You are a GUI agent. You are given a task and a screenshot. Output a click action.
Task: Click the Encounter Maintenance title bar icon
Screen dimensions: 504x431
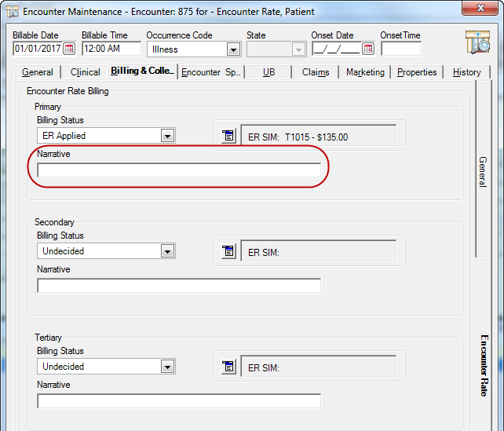(x=13, y=12)
